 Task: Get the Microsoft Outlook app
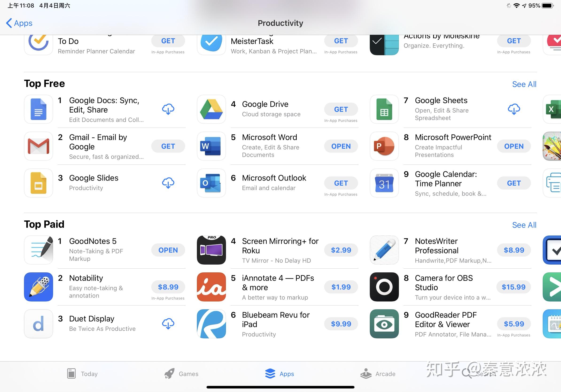click(x=341, y=183)
